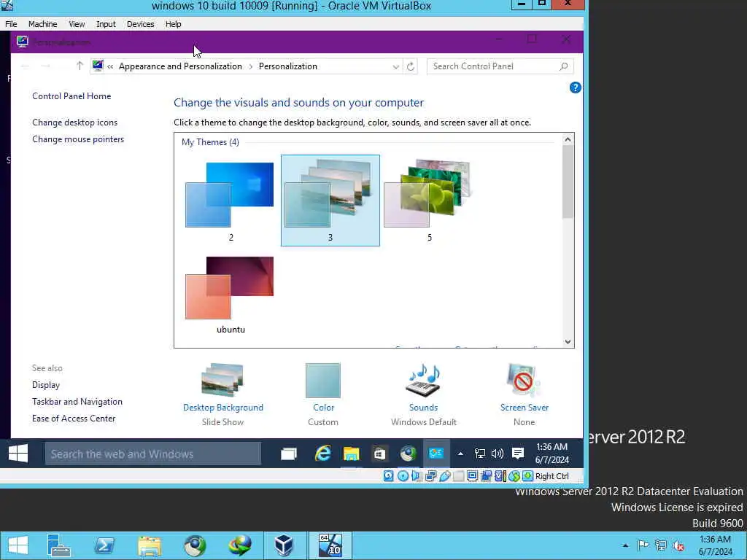Click the breadcrumb back chevrons in address bar
Viewport: 747px width, 560px height.
tap(110, 66)
